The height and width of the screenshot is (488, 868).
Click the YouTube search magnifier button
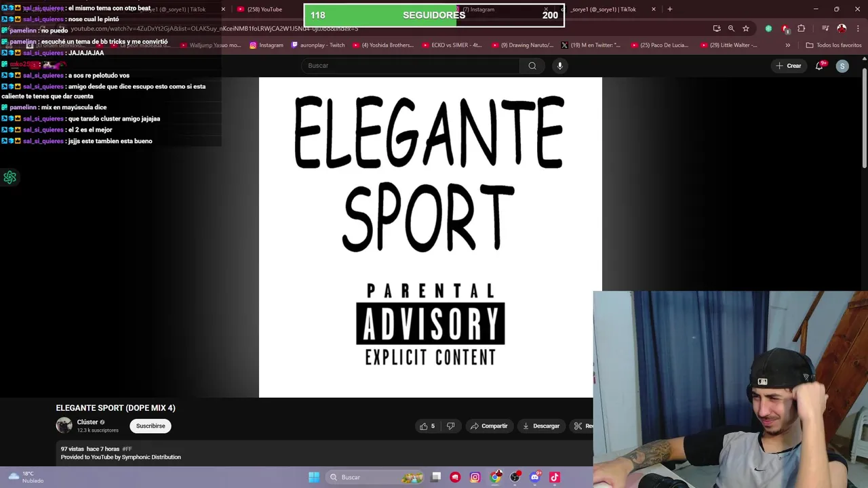(532, 66)
